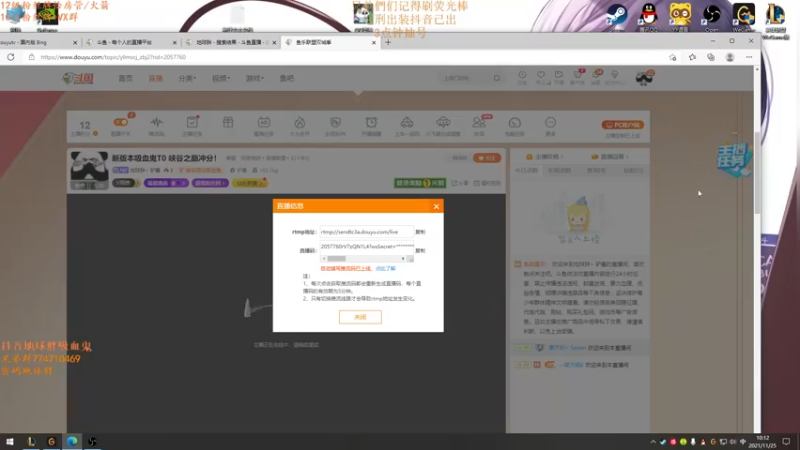Viewport: 800px width, 450px height.
Task: Open the 鱼吧 nav item
Action: [287, 79]
